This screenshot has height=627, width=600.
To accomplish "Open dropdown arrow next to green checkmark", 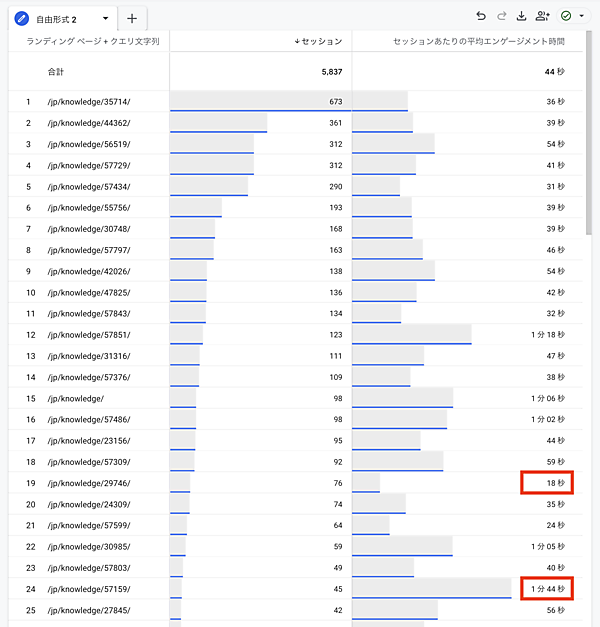I will [581, 16].
